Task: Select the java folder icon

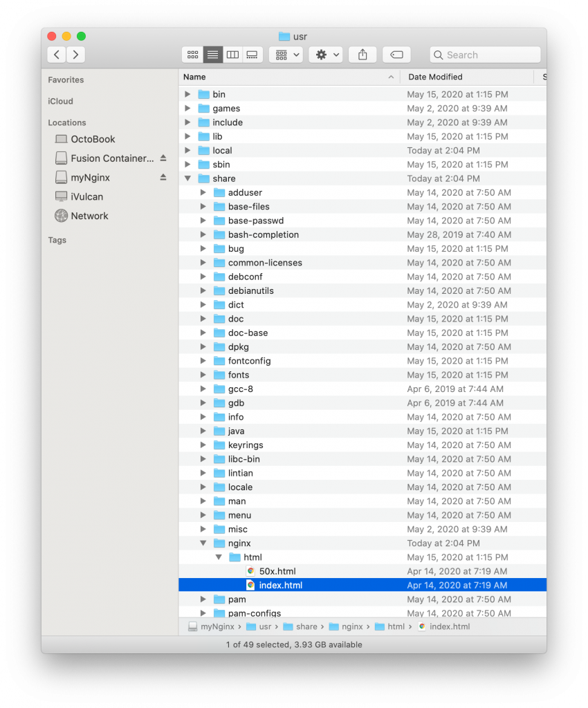Action: pos(219,431)
